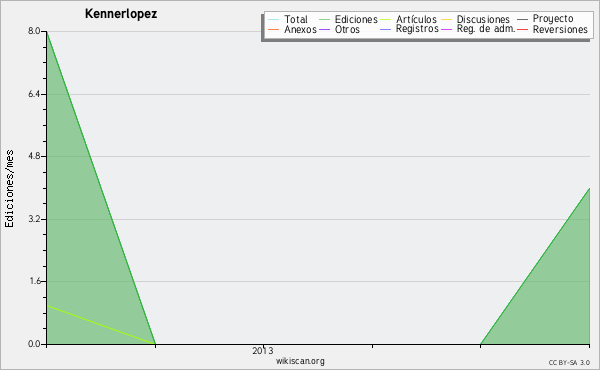
Task: Click the red Reversiones legend line swatch
Action: pyautogui.click(x=522, y=29)
